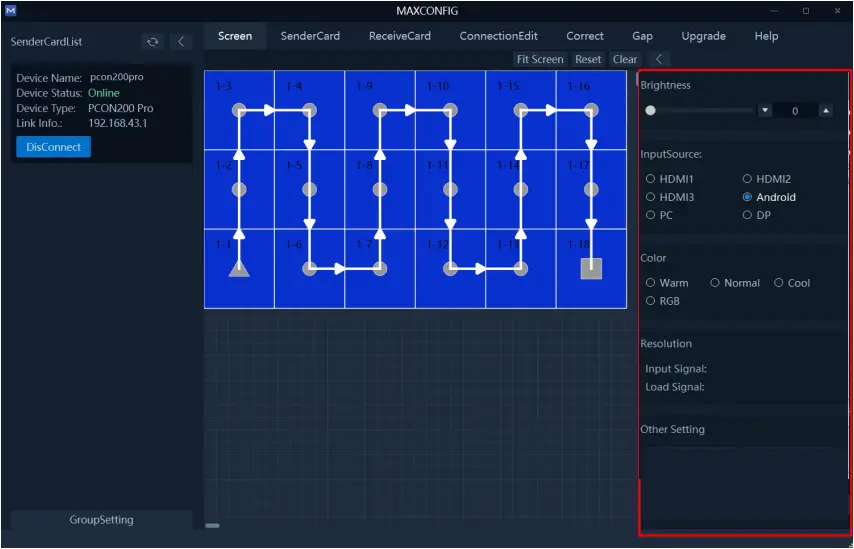Click the MAXCONFIG app logo icon
Viewport: 854px width, 549px height.
pyautogui.click(x=10, y=10)
